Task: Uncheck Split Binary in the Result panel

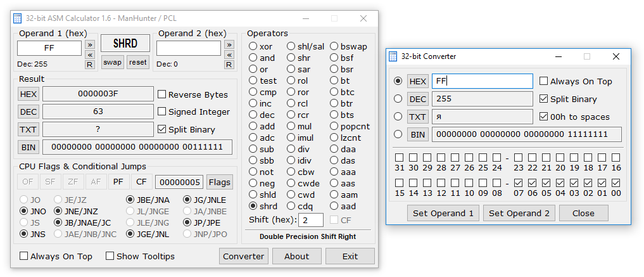Action: coord(162,129)
